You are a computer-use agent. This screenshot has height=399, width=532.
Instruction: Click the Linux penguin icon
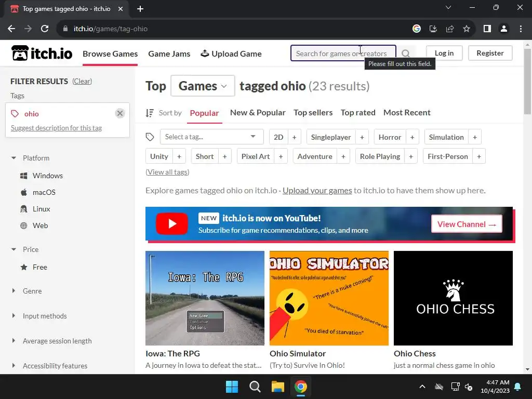click(x=24, y=209)
